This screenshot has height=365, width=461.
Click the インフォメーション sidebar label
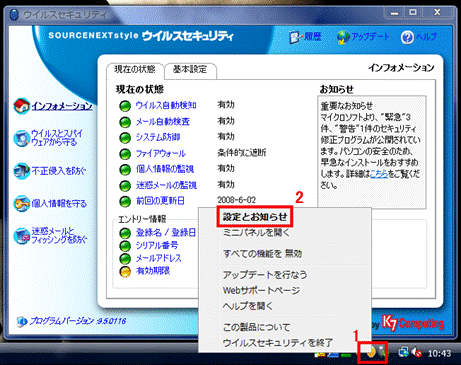(62, 106)
